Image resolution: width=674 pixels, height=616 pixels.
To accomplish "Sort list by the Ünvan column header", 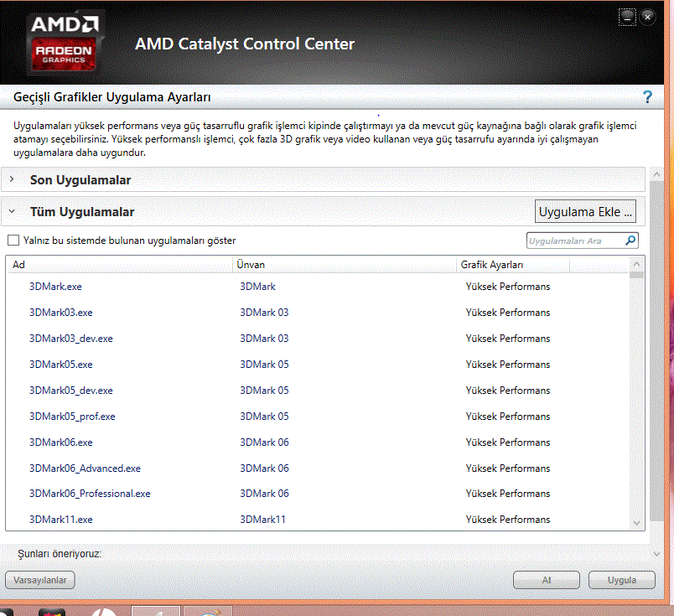I will point(345,265).
